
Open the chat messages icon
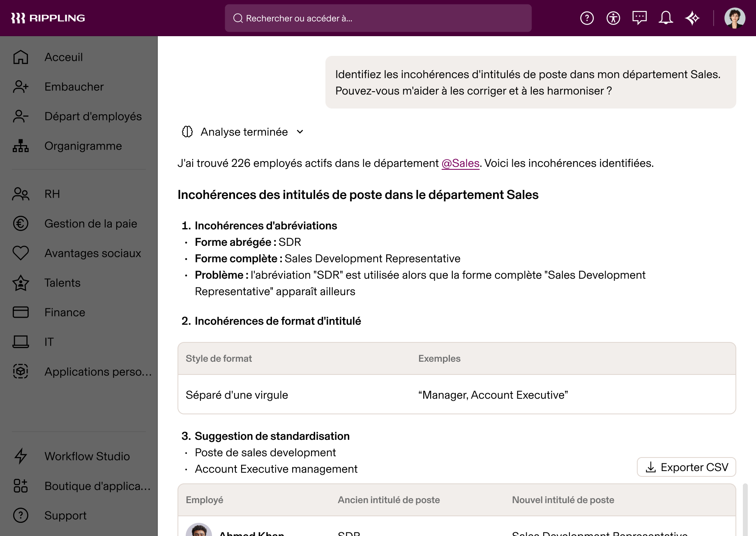click(639, 18)
